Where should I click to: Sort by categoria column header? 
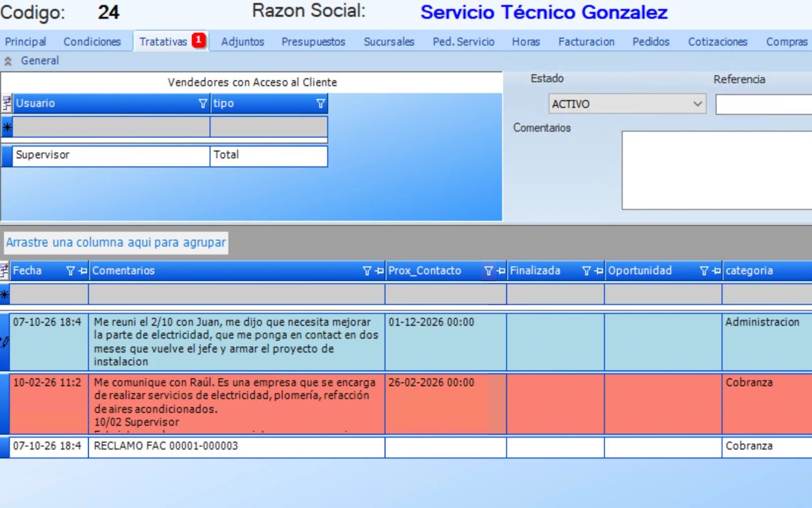point(767,271)
